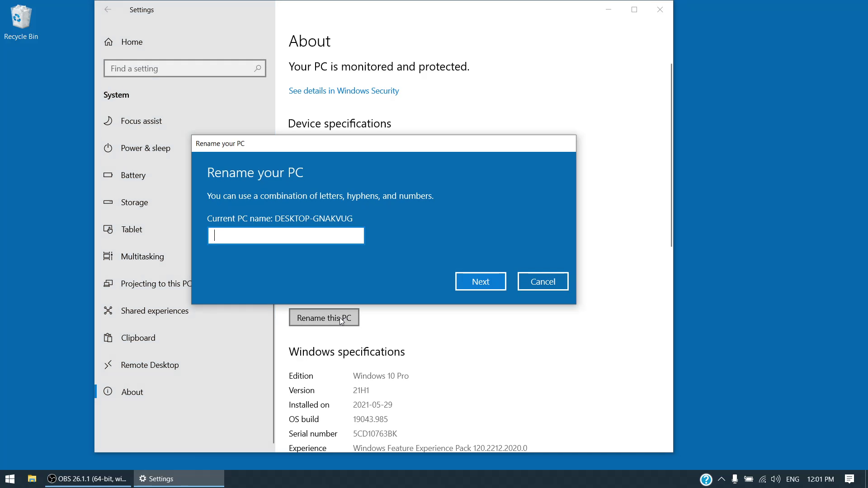The image size is (868, 488).
Task: Click the Remote Desktop icon
Action: (108, 365)
